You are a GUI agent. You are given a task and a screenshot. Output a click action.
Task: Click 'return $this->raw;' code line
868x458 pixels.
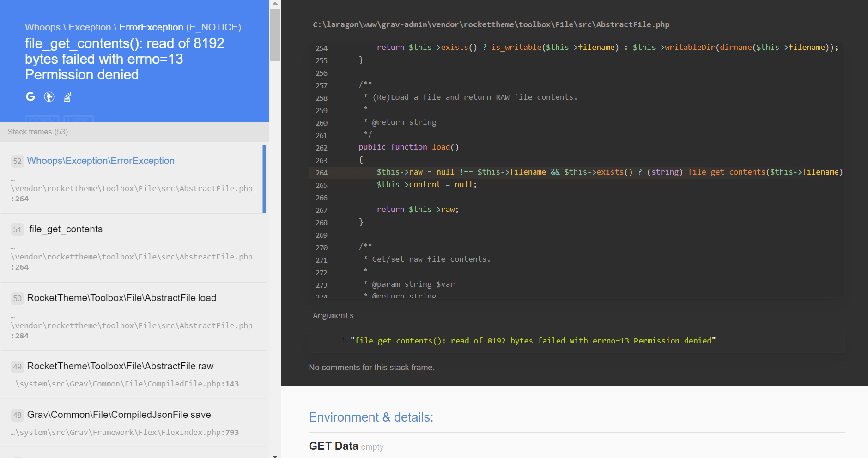click(418, 209)
